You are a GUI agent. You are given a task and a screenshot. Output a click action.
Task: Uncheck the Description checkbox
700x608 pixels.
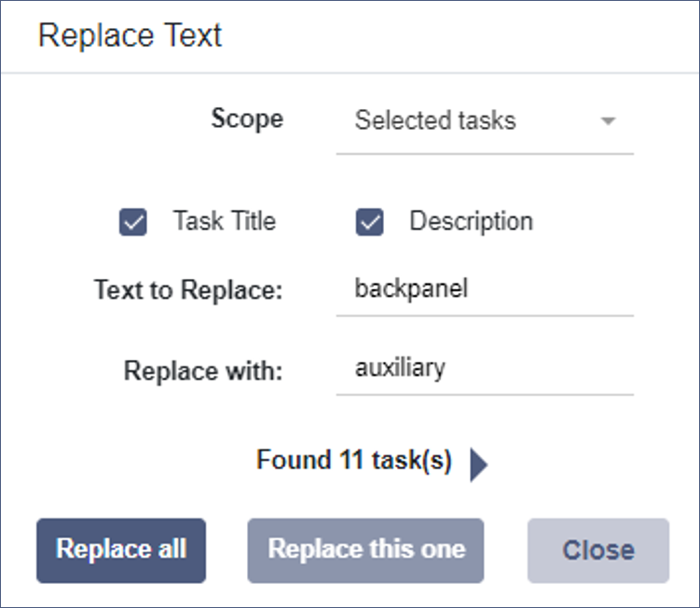[x=370, y=223]
